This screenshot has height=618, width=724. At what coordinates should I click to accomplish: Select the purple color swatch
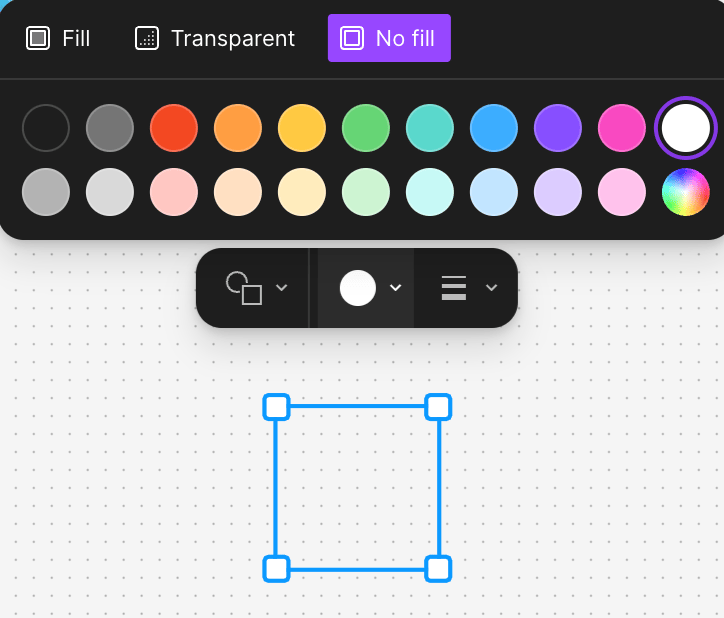pos(557,128)
